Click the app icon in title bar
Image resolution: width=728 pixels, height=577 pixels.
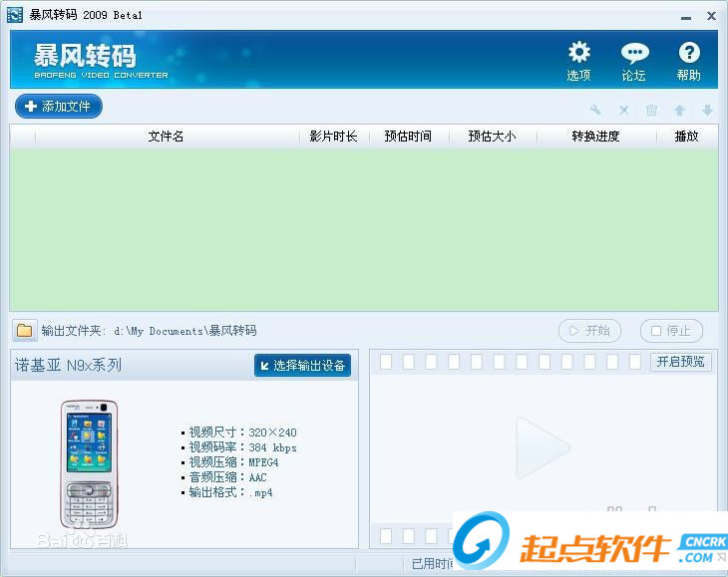click(x=15, y=15)
